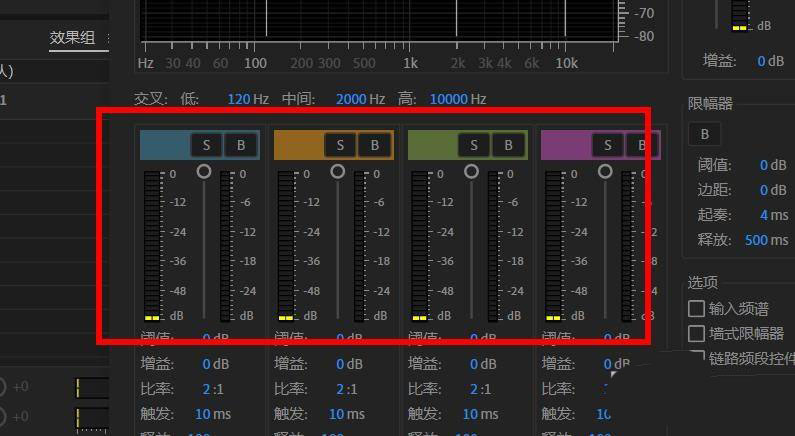Click the limiter attack 4 ms value
The width and height of the screenshot is (795, 436).
click(x=763, y=215)
